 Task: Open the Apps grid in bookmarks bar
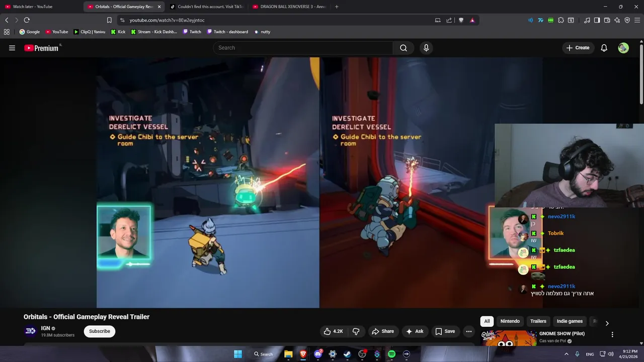(x=7, y=32)
